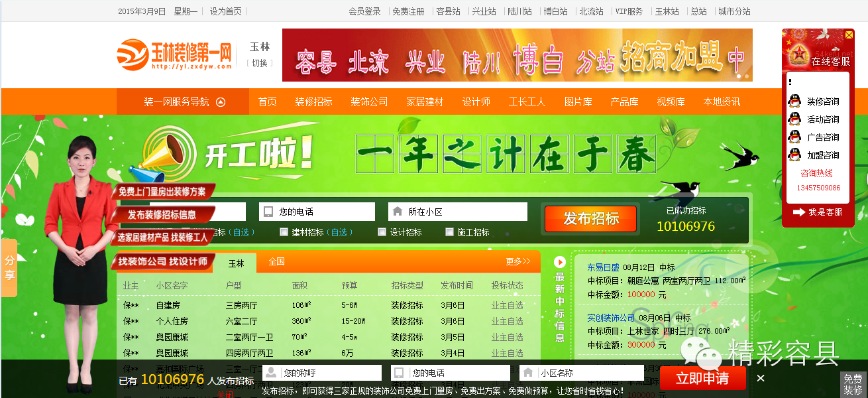This screenshot has width=868, height=398.
Task: Open 陆川站 link
Action: pyautogui.click(x=519, y=11)
